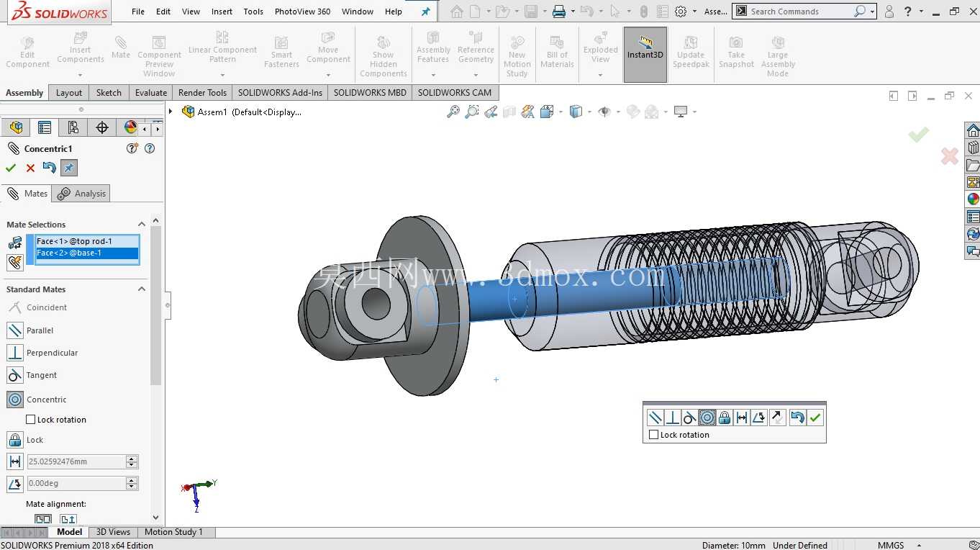
Task: Cancel mate with red X in PropertyManager
Action: coord(30,168)
